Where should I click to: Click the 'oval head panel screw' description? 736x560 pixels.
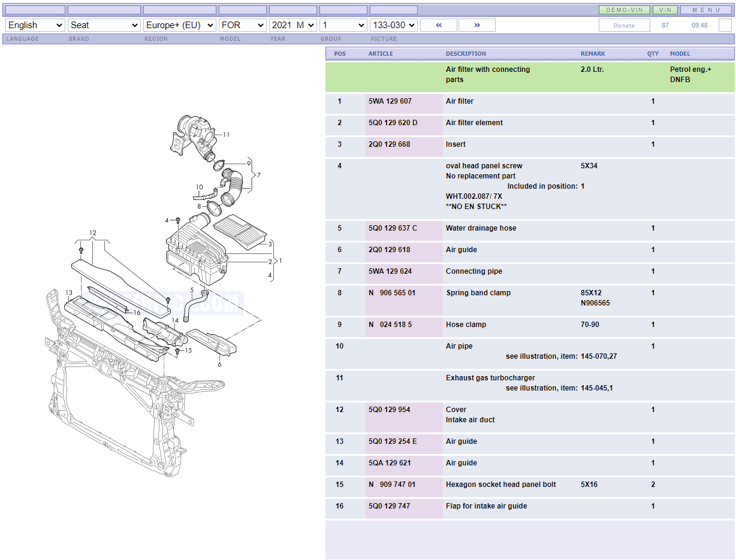pyautogui.click(x=484, y=166)
